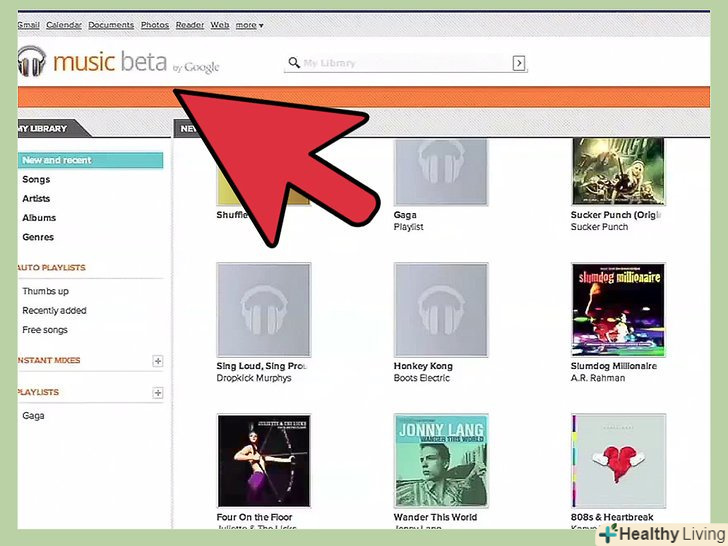Focus the My Library search field

point(406,63)
